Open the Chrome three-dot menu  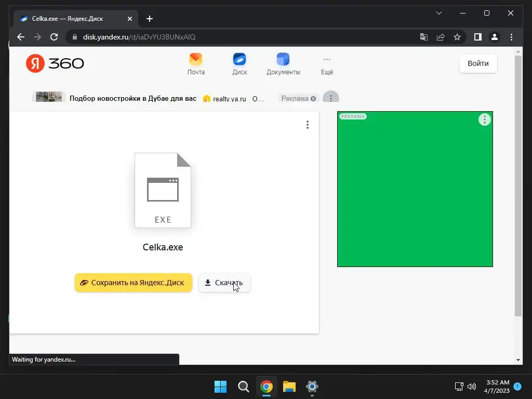(x=511, y=37)
